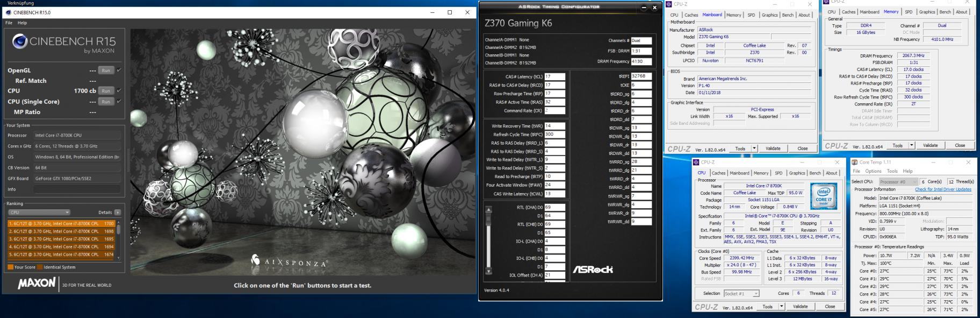Close the ASRock Timing Configurator window

[654, 7]
